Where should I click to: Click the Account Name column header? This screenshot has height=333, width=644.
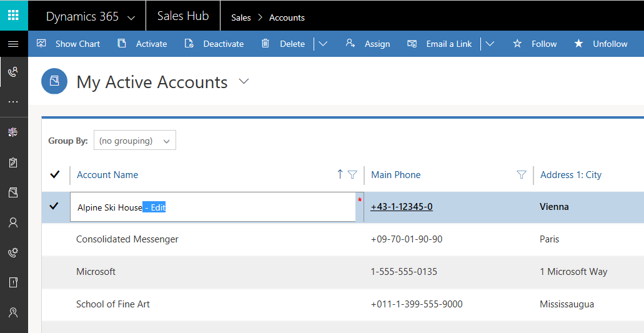click(107, 174)
